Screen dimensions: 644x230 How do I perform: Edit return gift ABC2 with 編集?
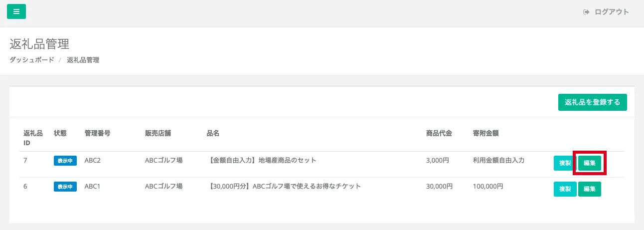[x=590, y=163]
